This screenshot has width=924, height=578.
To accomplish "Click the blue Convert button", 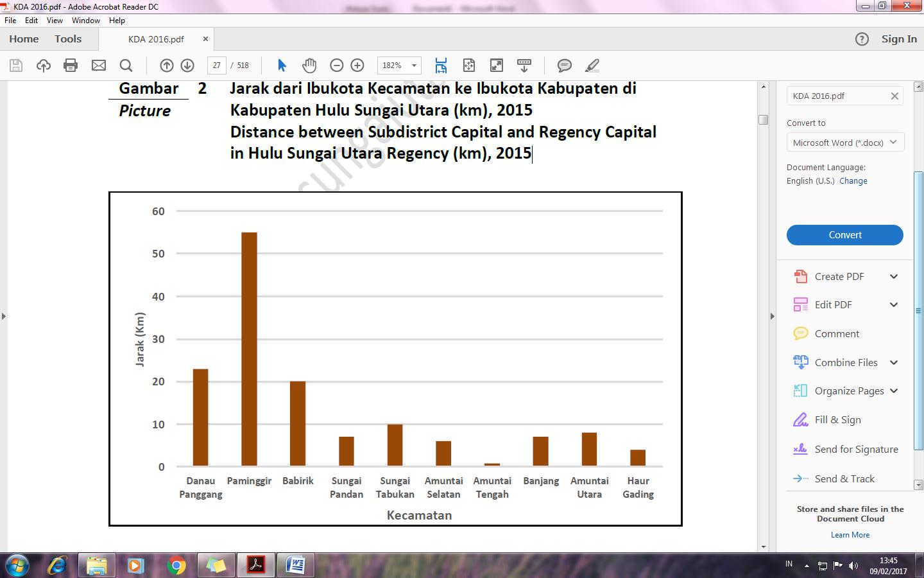I will coord(844,235).
